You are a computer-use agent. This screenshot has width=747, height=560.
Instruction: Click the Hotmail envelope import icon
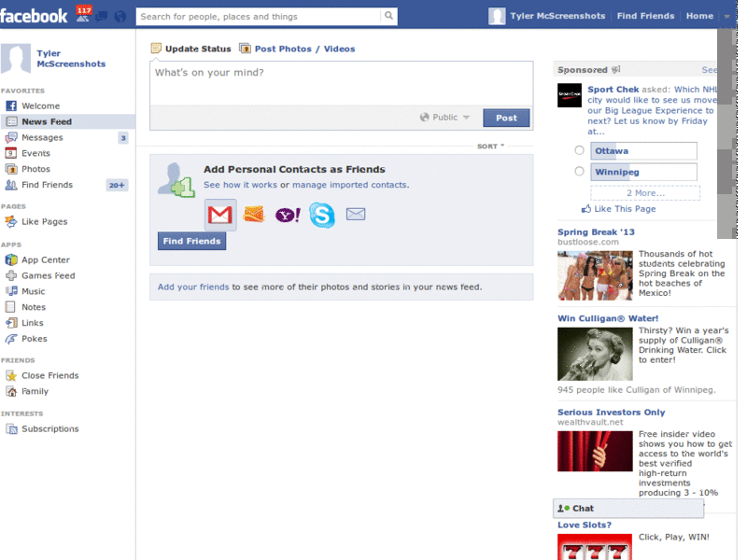pos(253,215)
